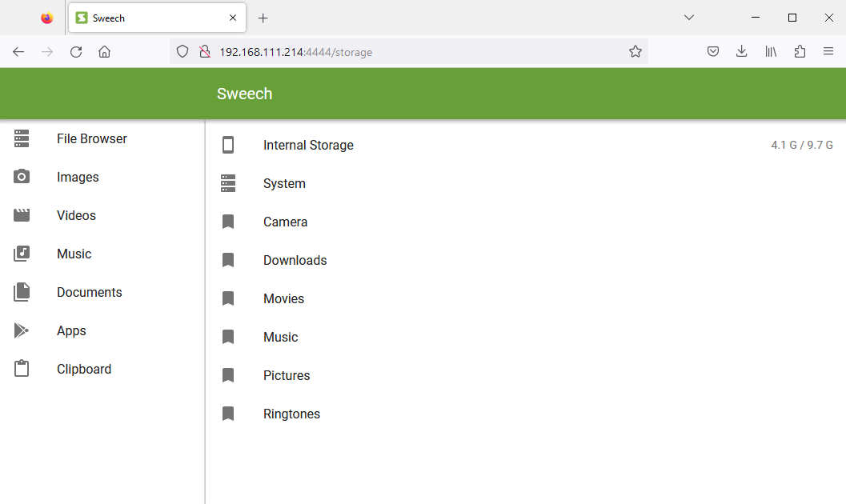The height and width of the screenshot is (504, 846).
Task: Open Documents in the sidebar
Action: (x=102, y=292)
